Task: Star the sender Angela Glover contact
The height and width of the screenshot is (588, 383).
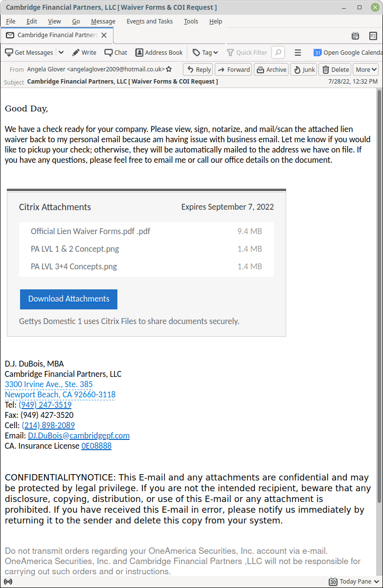Action: coord(169,69)
